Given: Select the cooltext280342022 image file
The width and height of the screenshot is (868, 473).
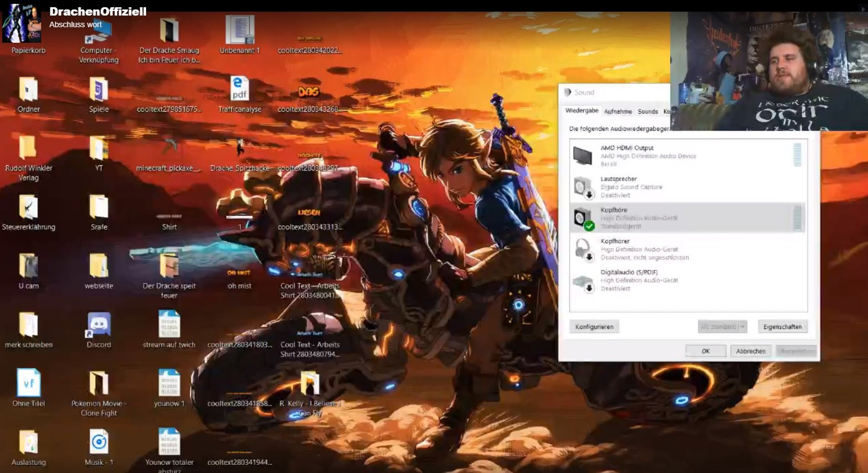Looking at the screenshot, I should 309,44.
